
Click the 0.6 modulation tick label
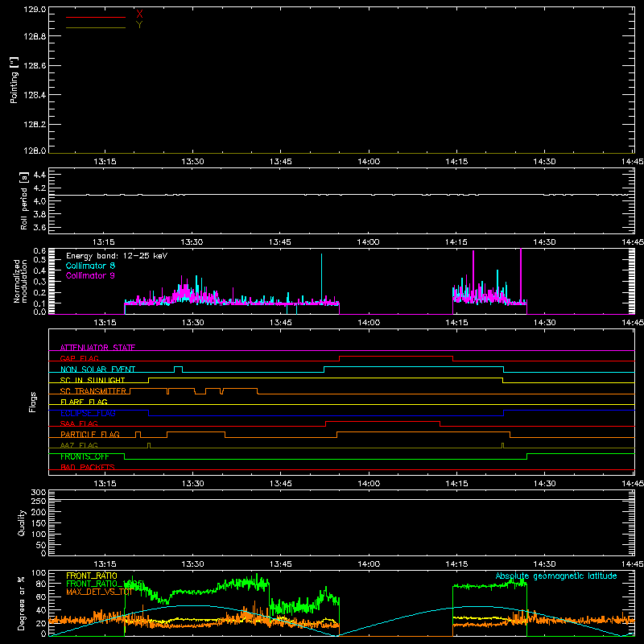coord(39,250)
